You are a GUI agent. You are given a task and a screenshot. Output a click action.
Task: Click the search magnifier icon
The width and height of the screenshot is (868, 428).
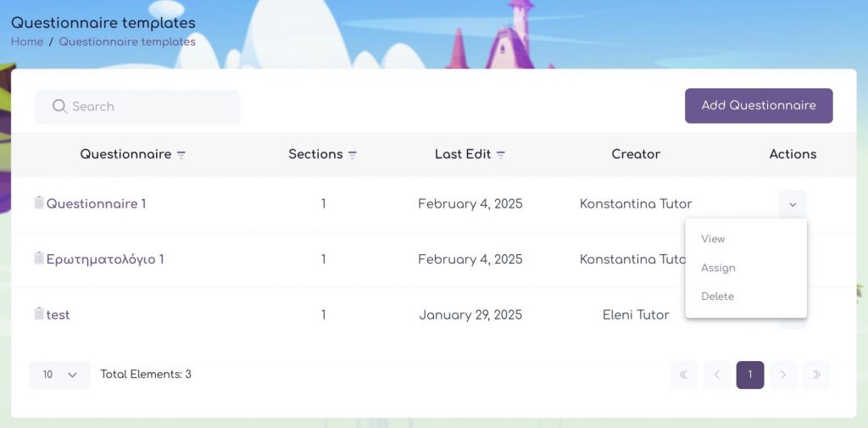pyautogui.click(x=59, y=107)
